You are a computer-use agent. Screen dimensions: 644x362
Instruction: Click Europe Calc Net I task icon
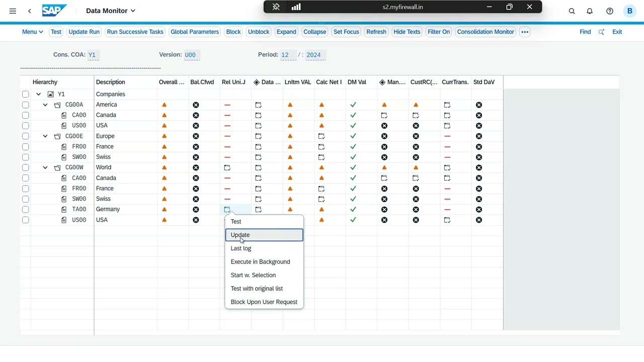[x=321, y=136]
